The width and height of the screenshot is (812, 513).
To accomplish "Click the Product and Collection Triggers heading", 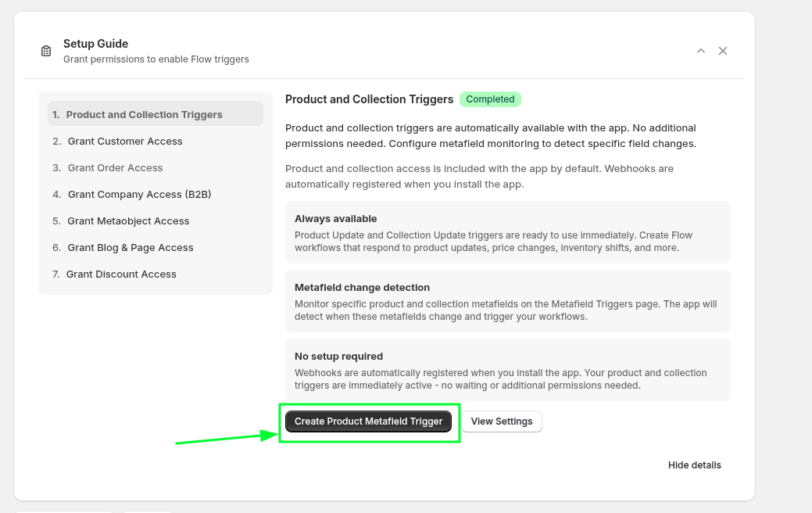I will tap(369, 99).
